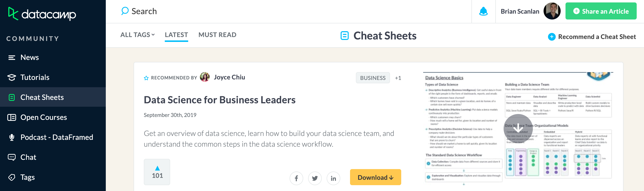
Task: Switch to the MUST READ tab
Action: click(217, 35)
